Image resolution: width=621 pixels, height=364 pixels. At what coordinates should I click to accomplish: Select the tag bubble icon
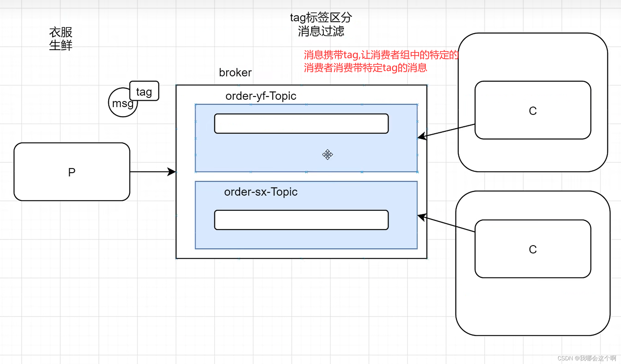pyautogui.click(x=141, y=91)
